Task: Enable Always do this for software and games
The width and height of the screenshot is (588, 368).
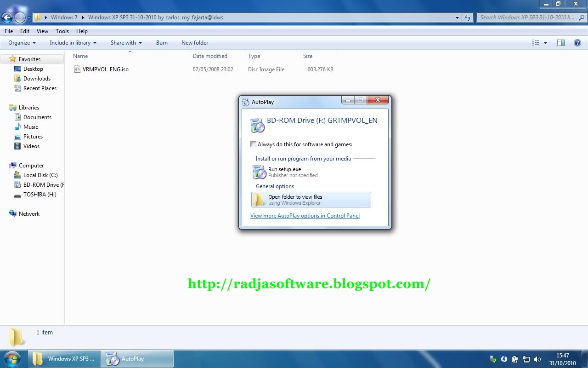Action: click(253, 144)
